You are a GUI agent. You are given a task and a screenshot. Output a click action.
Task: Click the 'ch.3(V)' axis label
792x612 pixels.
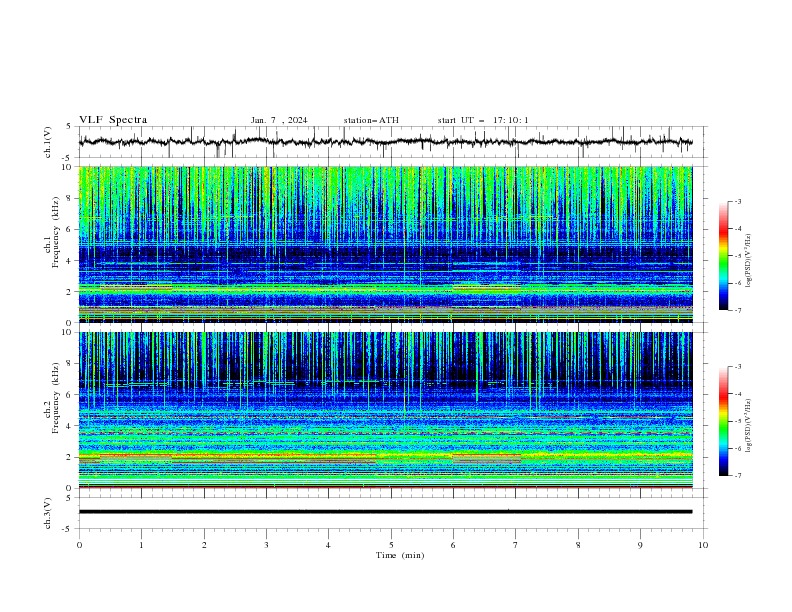click(48, 513)
